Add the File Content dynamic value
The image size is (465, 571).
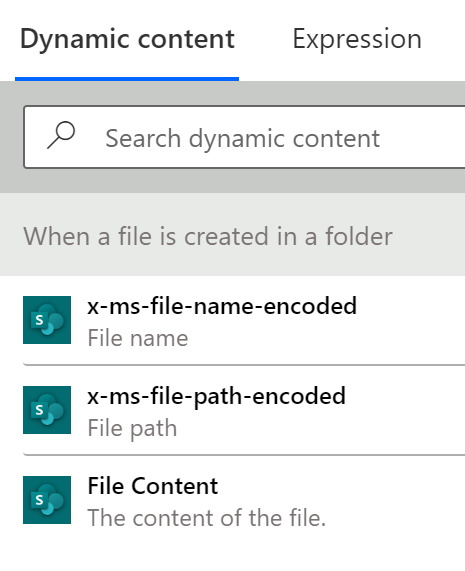pyautogui.click(x=244, y=501)
